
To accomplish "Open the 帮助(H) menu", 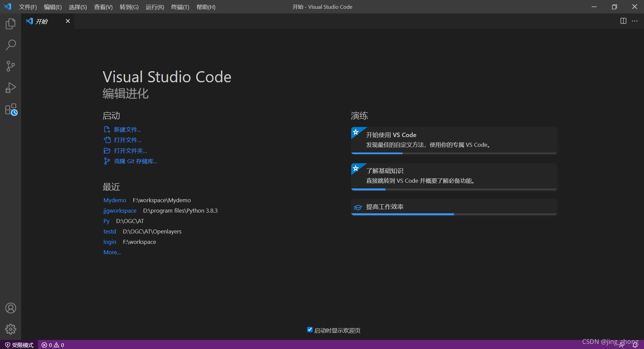I will click(x=206, y=7).
